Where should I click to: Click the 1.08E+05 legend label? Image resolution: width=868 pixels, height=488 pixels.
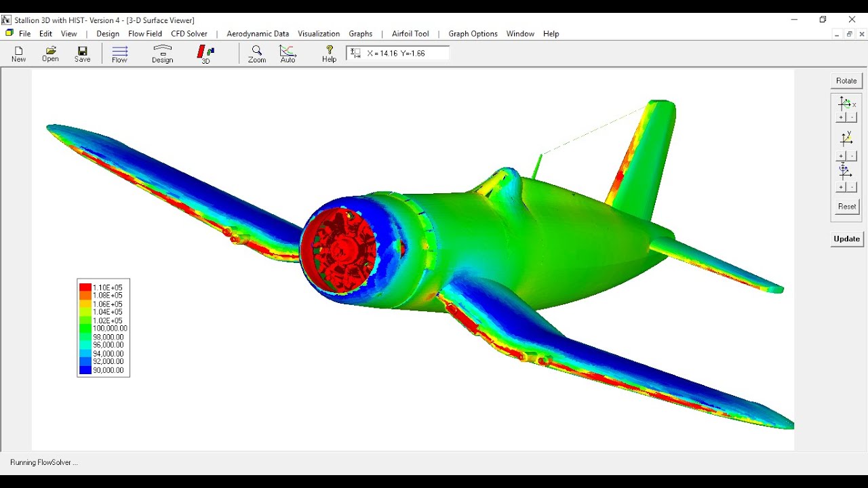(108, 296)
